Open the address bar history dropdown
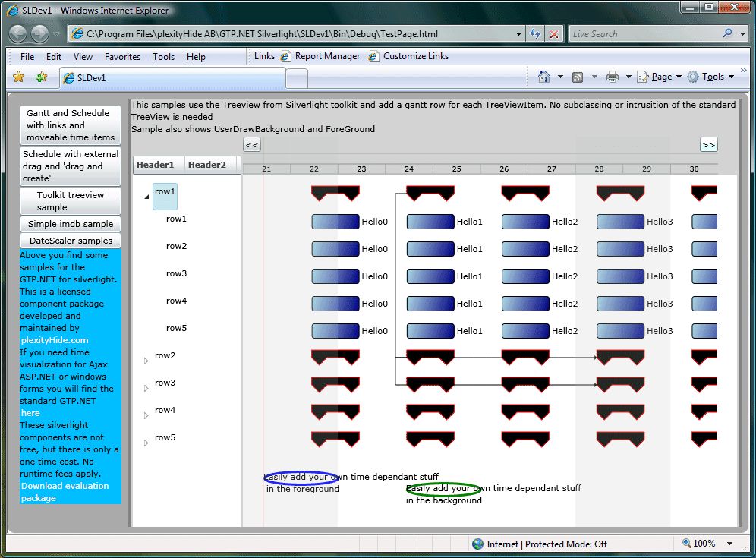This screenshot has width=756, height=558. pyautogui.click(x=518, y=34)
